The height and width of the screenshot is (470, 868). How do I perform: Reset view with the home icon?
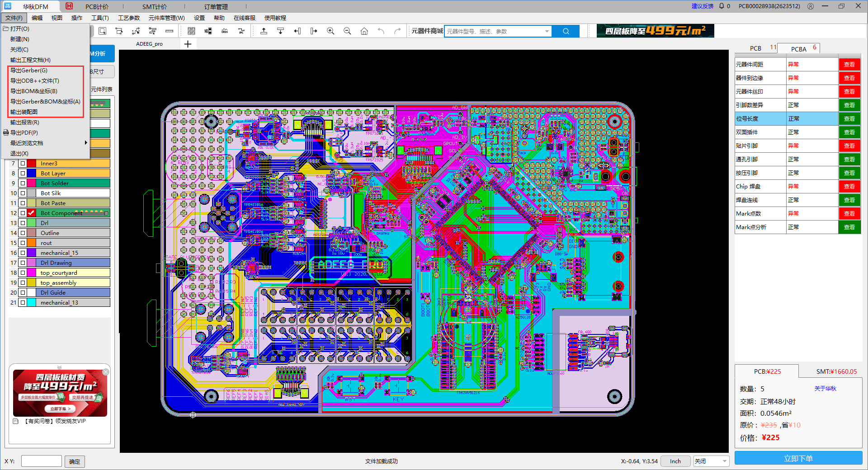(x=364, y=31)
